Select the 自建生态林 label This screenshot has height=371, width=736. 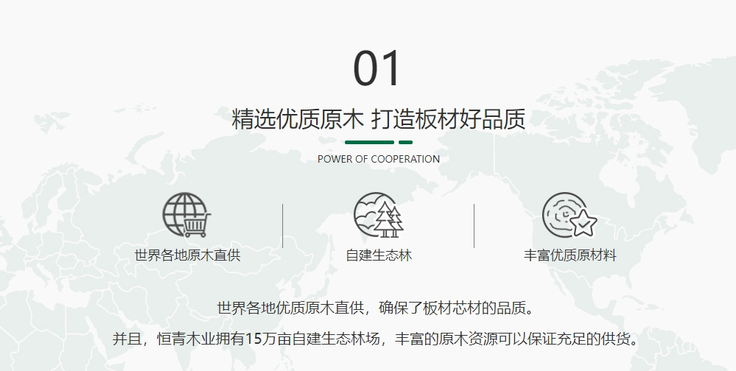tap(378, 255)
